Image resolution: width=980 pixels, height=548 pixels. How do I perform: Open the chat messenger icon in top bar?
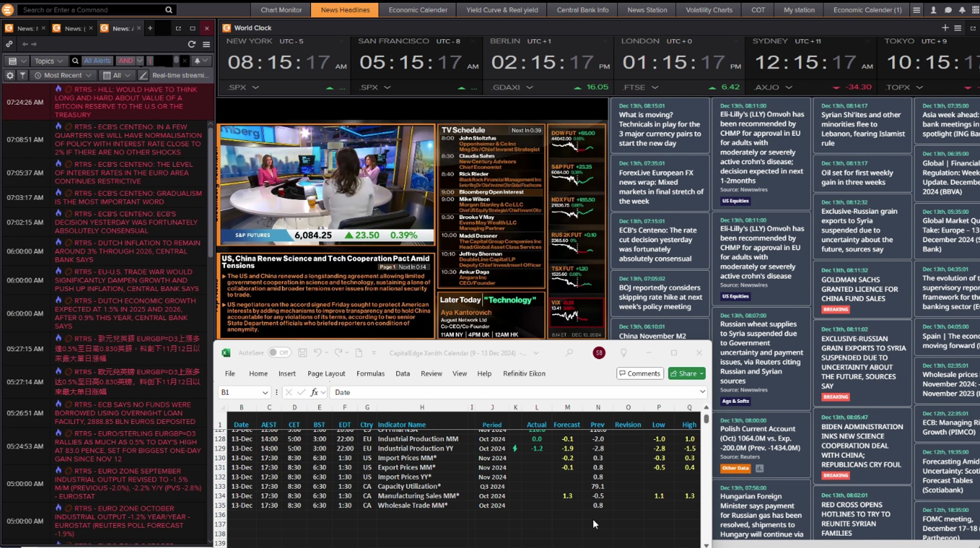(x=948, y=10)
